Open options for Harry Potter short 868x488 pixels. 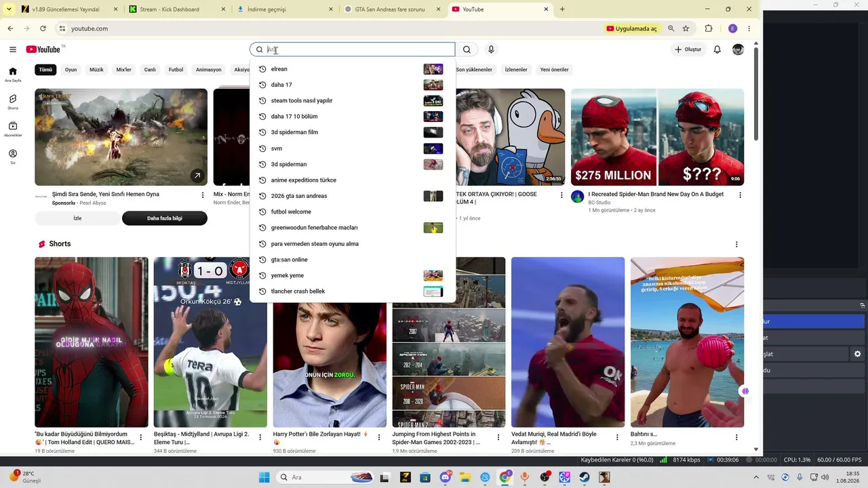click(x=379, y=438)
